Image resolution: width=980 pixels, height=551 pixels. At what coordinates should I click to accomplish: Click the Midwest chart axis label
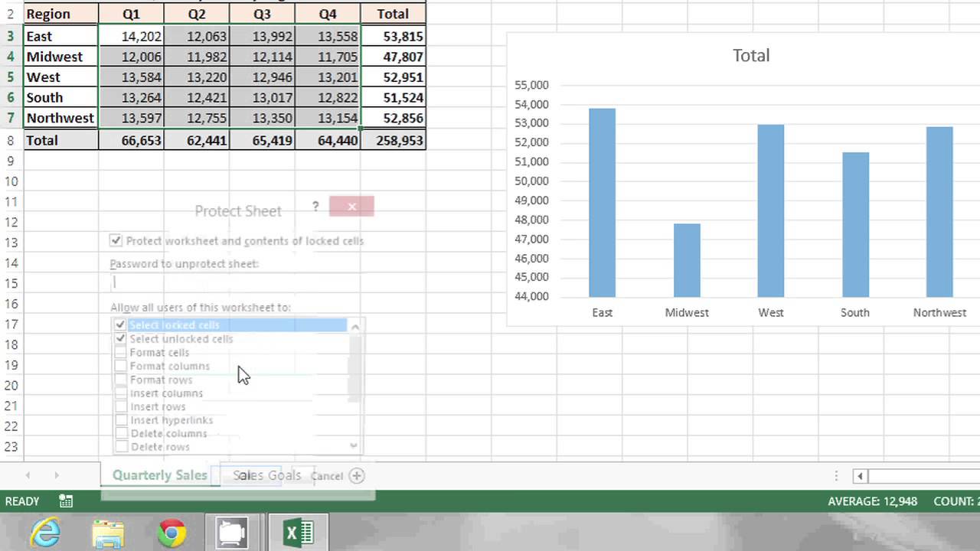tap(687, 312)
